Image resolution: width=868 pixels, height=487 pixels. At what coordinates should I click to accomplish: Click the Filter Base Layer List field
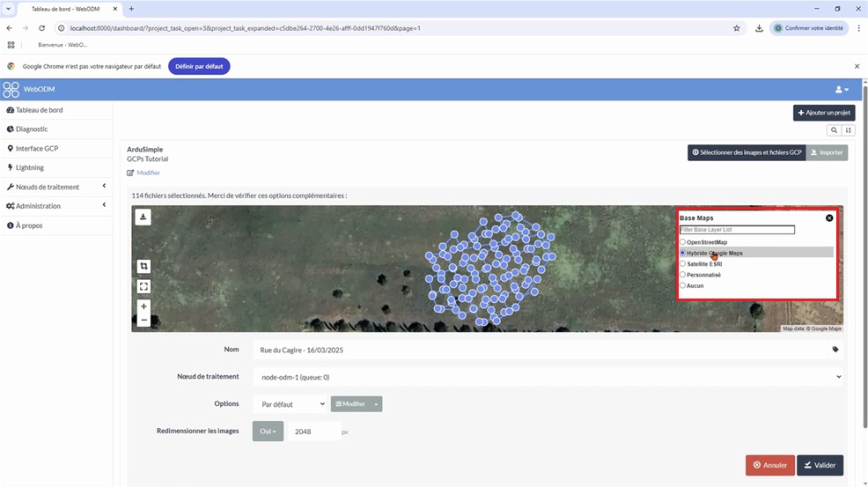[x=737, y=229]
